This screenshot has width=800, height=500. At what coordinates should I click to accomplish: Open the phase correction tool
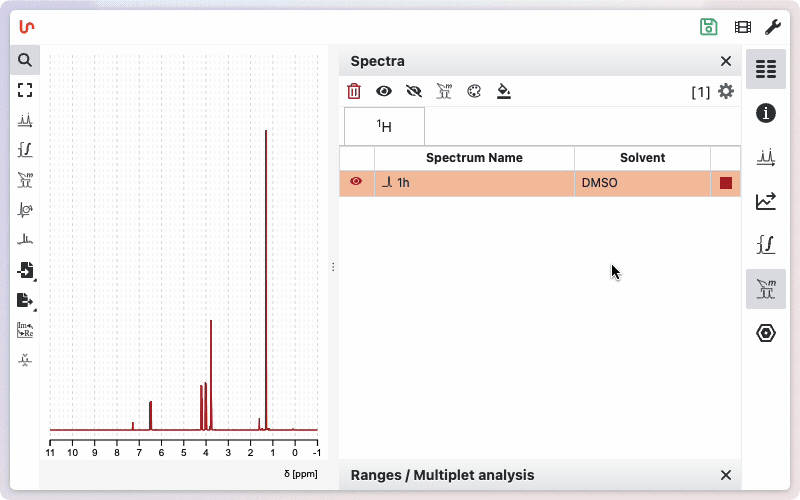pyautogui.click(x=25, y=210)
